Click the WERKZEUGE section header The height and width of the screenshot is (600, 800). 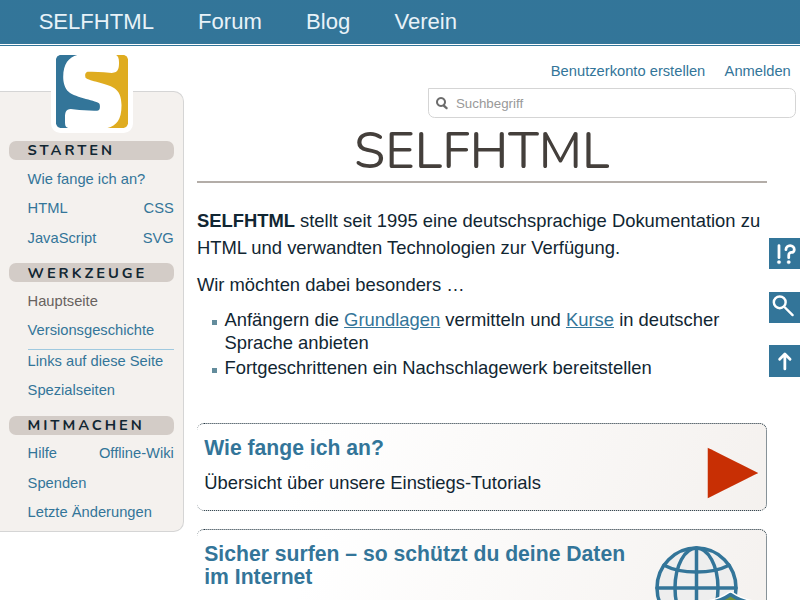(x=91, y=273)
